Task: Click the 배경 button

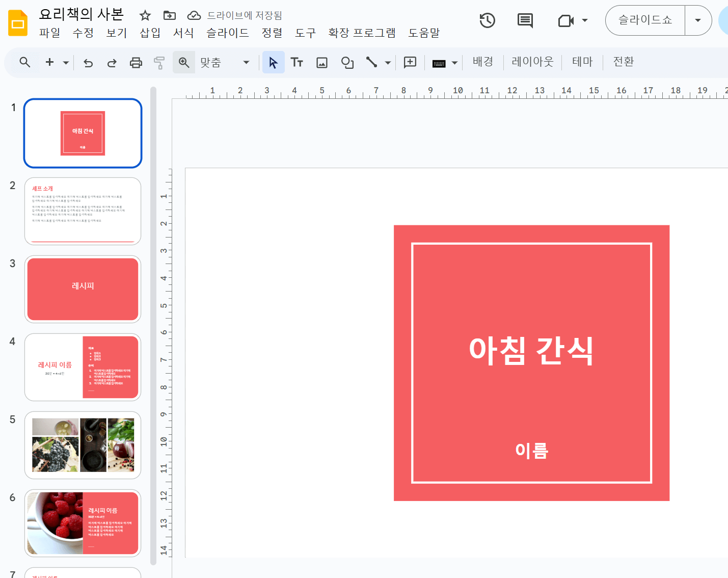Action: [483, 62]
